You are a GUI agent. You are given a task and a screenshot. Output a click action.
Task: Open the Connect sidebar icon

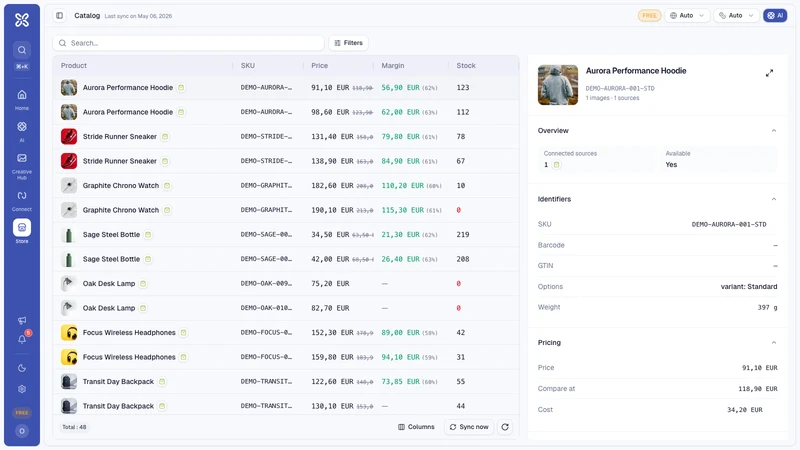[x=22, y=195]
